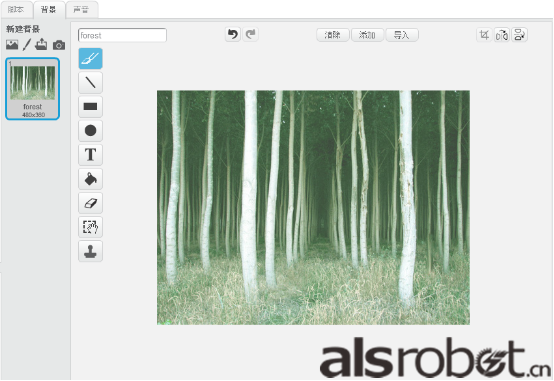Flip the backdrop left-right
Screen dimensions: 554x381
point(502,35)
